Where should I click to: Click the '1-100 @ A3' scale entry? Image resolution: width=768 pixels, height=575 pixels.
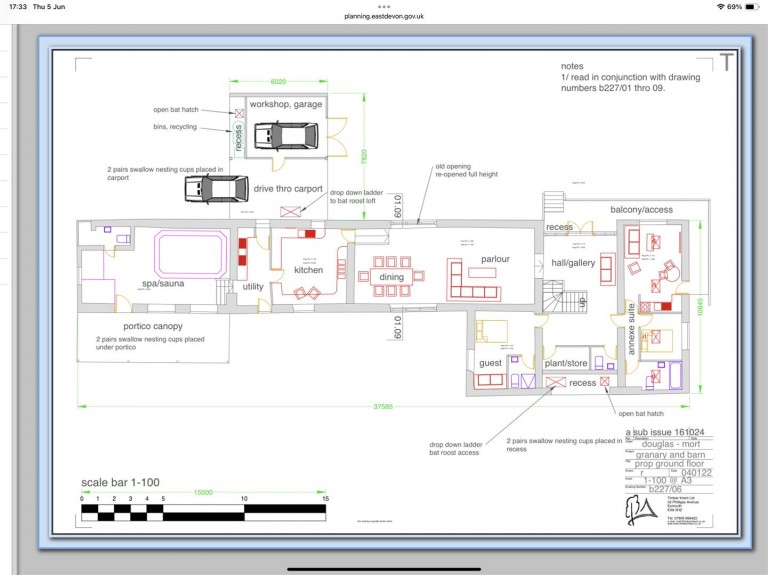pos(667,480)
